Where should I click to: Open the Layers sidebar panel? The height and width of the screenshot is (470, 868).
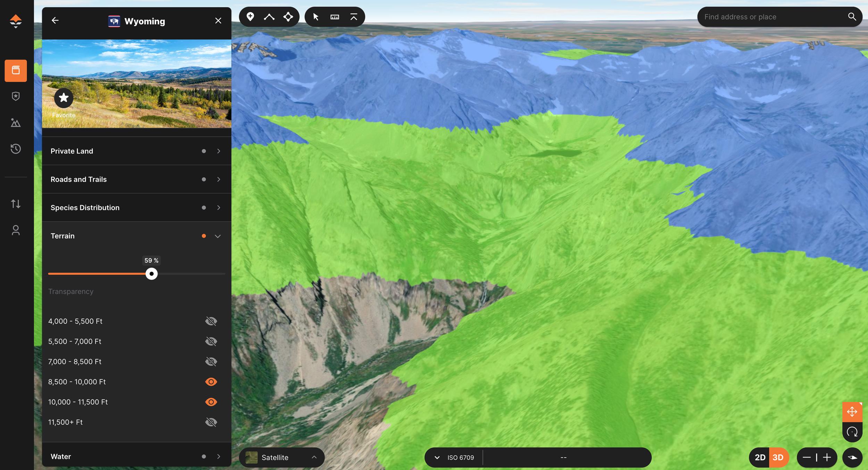(x=16, y=70)
